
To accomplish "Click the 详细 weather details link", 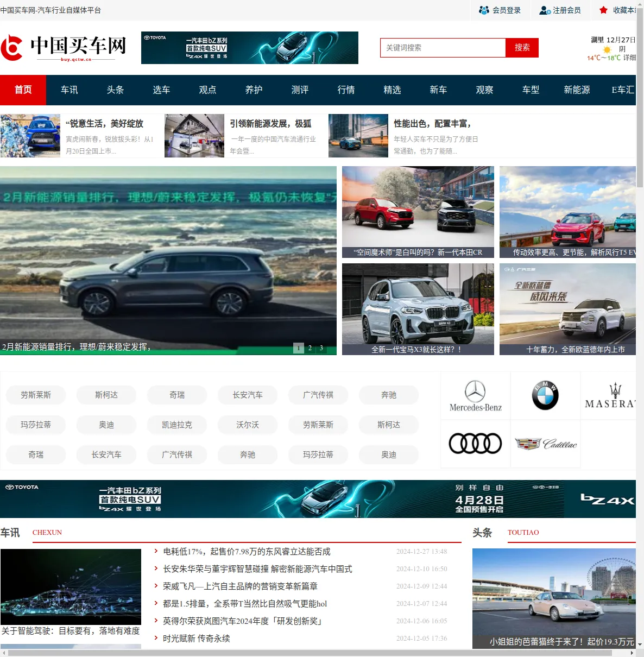I will tap(629, 58).
